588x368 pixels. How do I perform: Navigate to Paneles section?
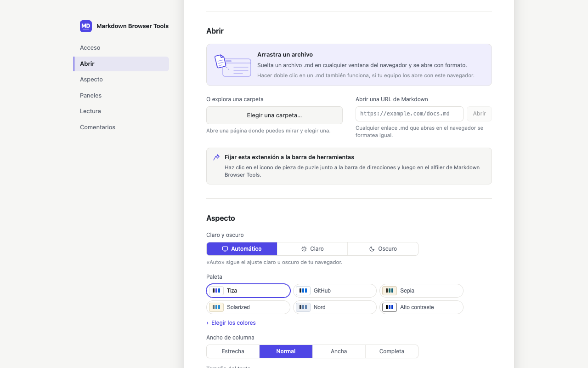[121, 96]
